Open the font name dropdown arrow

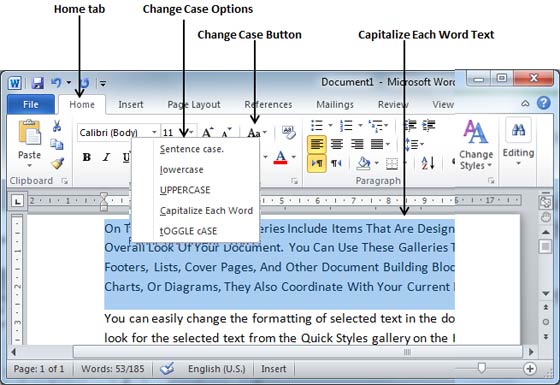(154, 132)
